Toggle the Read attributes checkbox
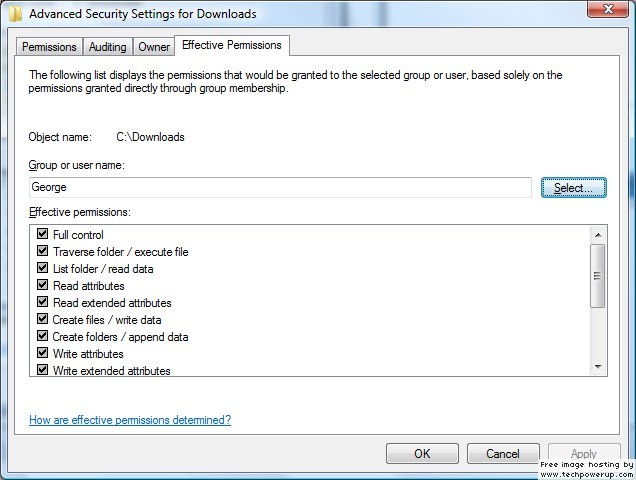This screenshot has width=636, height=480. coord(42,285)
